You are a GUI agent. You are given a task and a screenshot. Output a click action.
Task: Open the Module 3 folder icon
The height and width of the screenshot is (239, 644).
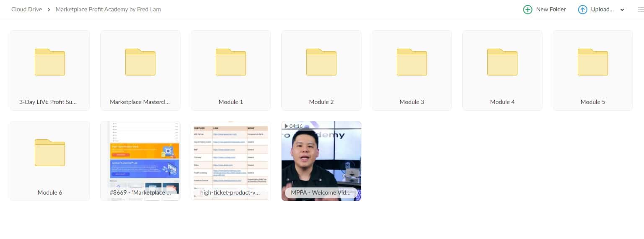pos(412,62)
